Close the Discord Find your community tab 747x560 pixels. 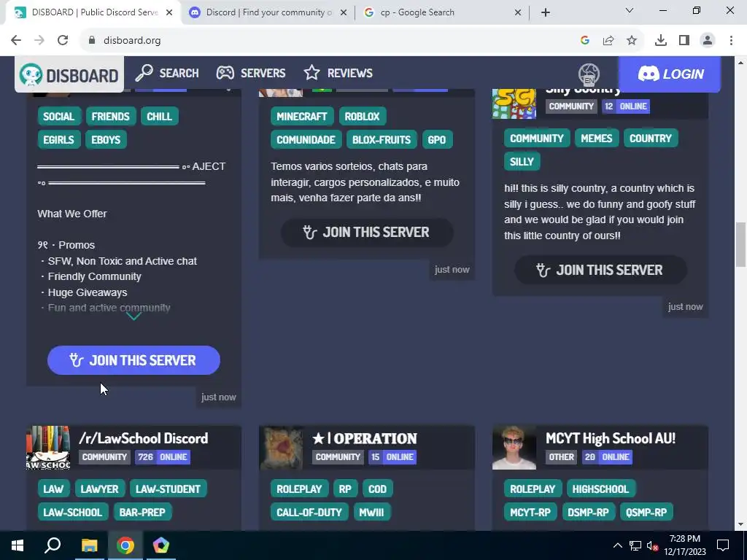[x=344, y=12]
